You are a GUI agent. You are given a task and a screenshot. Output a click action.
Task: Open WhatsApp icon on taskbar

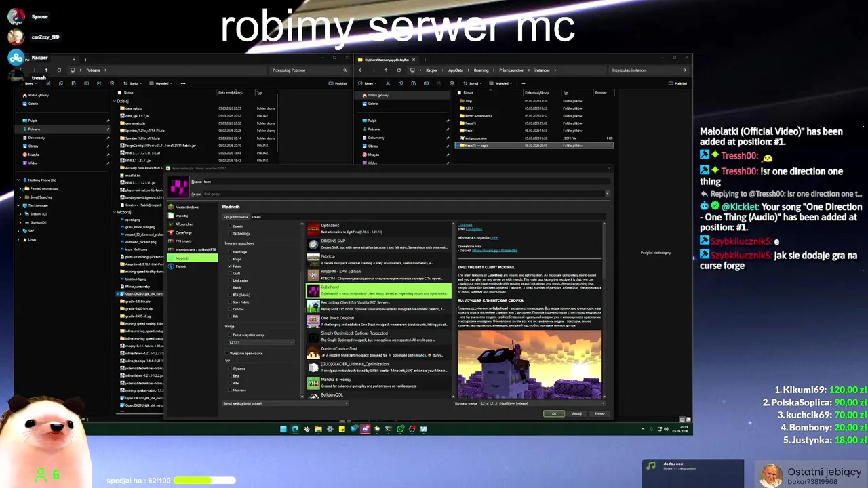click(400, 429)
